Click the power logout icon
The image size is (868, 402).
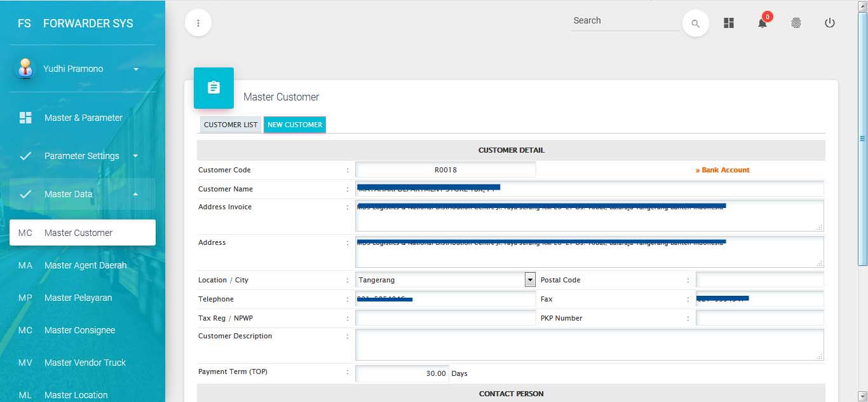[829, 23]
